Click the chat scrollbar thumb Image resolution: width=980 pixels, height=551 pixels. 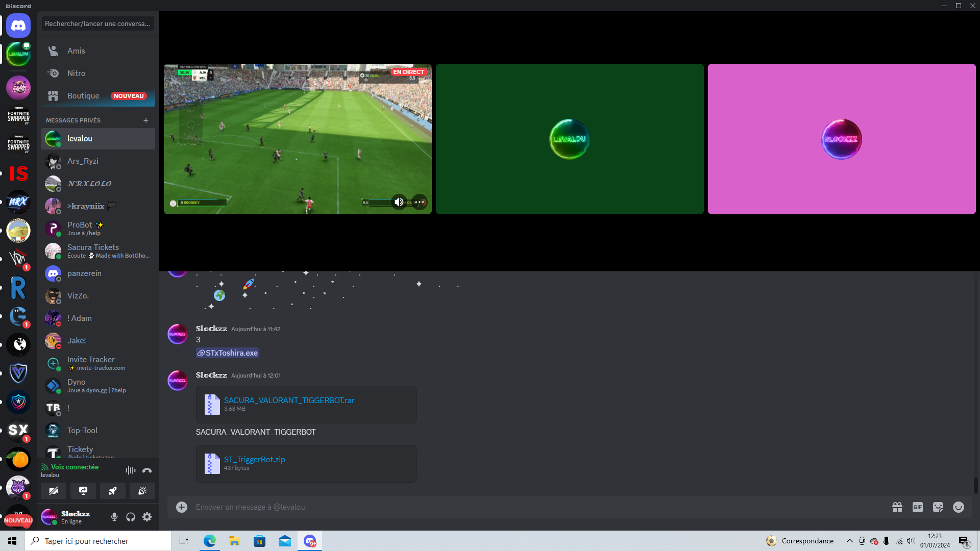[975, 485]
